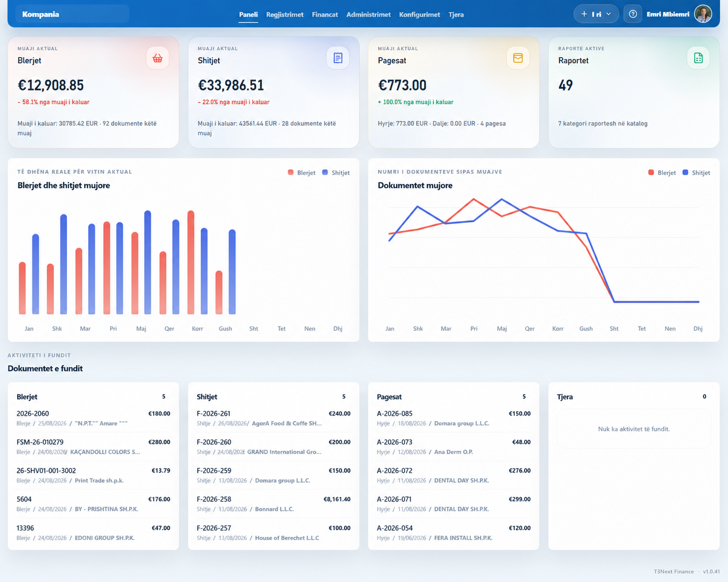Open sales invoice F-2026-258
Image resolution: width=728 pixels, height=582 pixels.
(273, 504)
